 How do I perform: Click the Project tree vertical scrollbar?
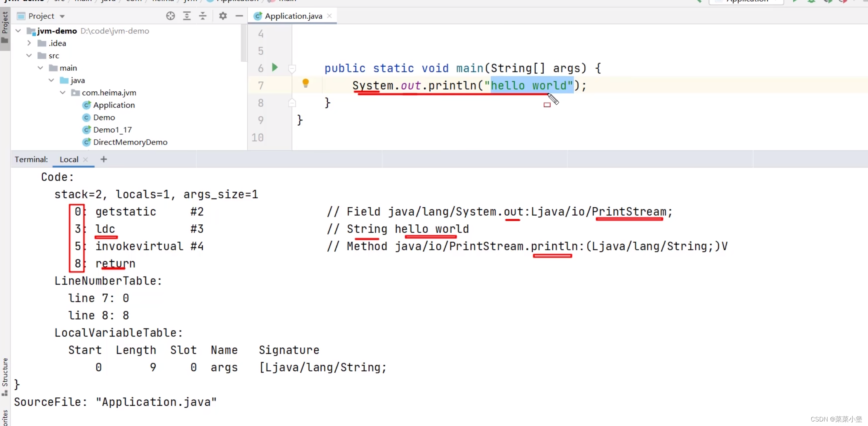tap(243, 43)
